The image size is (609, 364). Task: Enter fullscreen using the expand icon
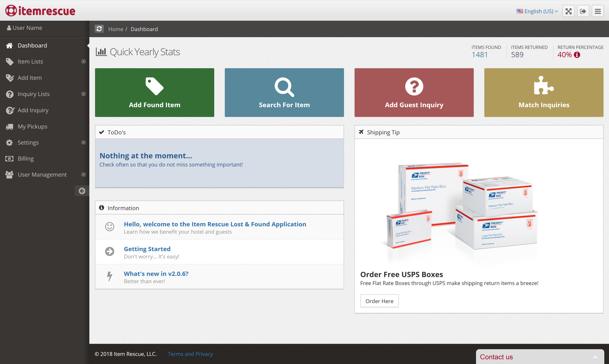point(569,11)
